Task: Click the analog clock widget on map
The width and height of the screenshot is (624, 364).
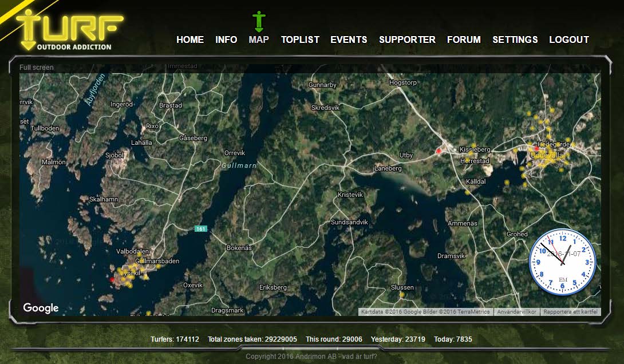Action: tap(562, 262)
